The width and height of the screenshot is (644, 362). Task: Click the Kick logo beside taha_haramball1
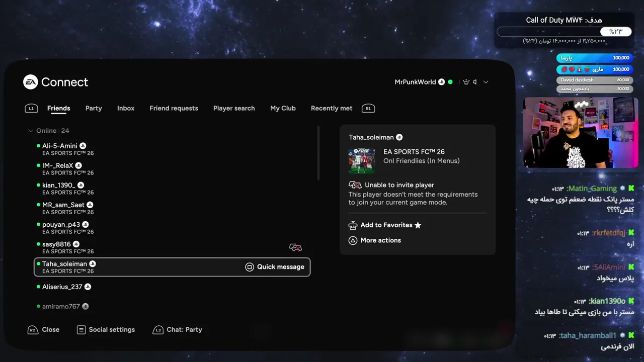tap(631, 335)
